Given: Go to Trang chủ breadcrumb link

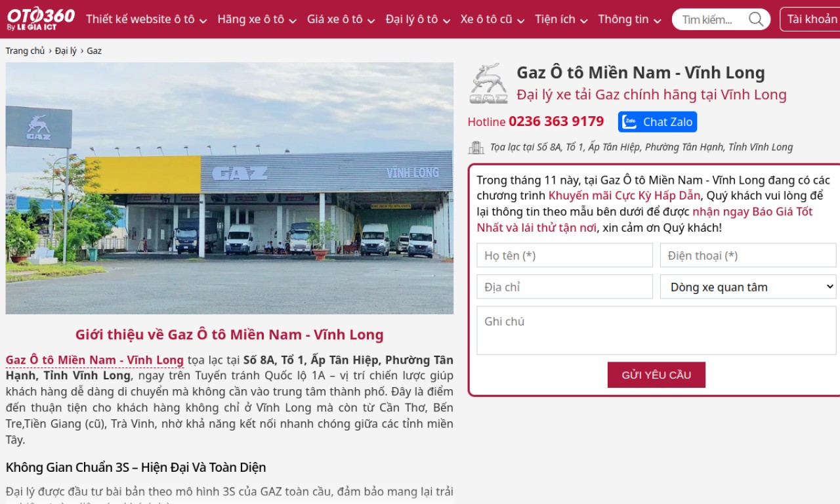Looking at the screenshot, I should pos(25,51).
